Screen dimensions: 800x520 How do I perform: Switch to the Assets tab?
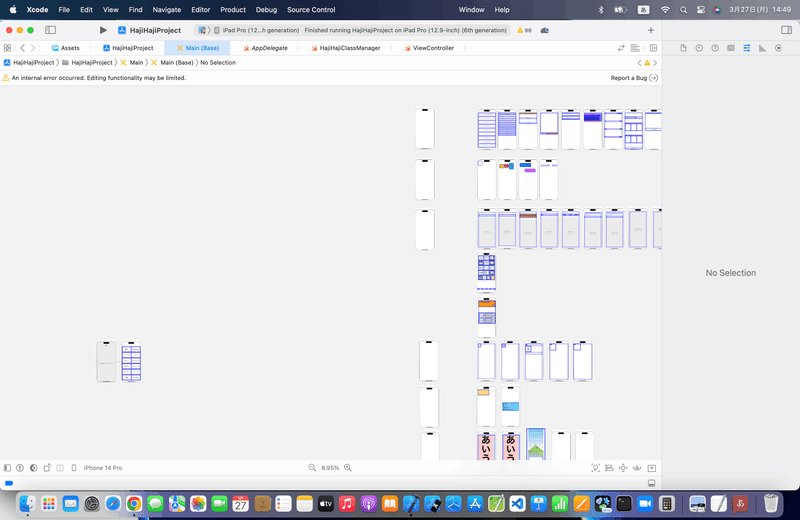coord(65,48)
